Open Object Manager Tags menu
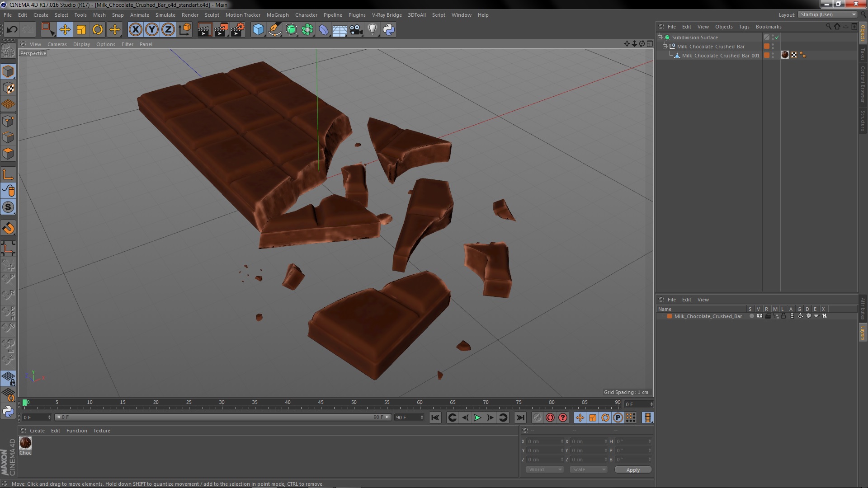 744,27
